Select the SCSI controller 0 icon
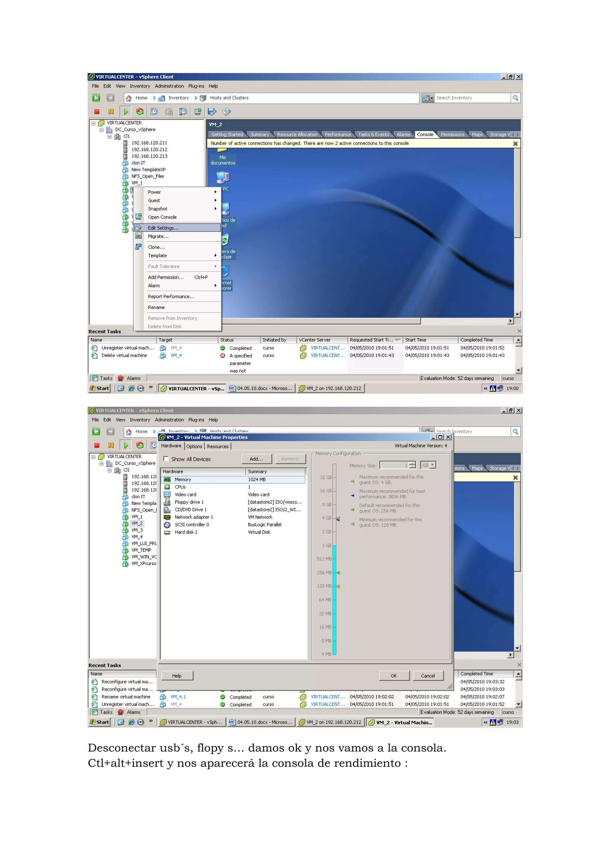This screenshot has height=868, width=613. coord(167,525)
